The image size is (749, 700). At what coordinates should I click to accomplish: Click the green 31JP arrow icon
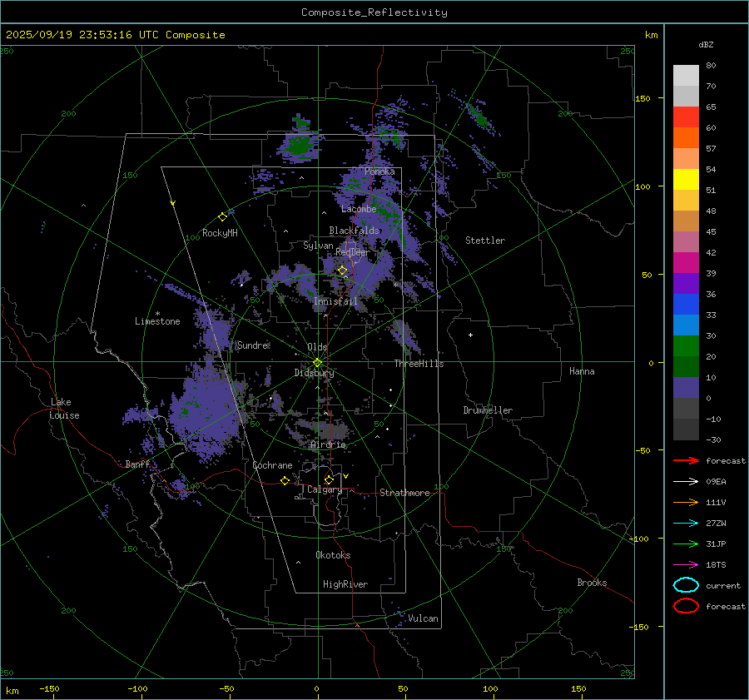pyautogui.click(x=685, y=544)
